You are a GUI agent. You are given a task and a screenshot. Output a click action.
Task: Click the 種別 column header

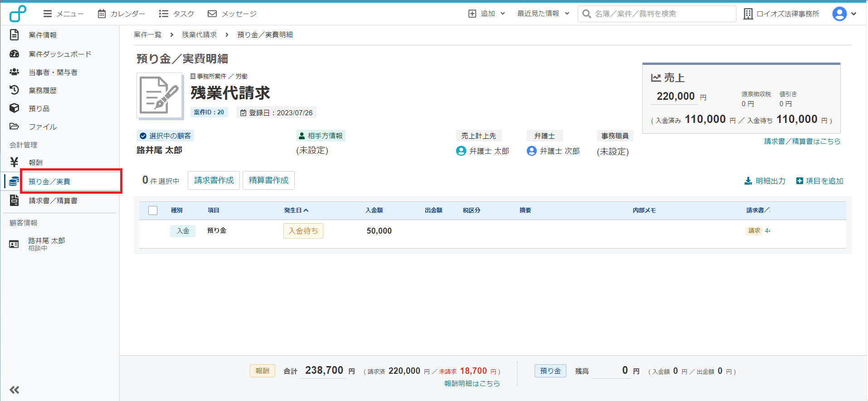[177, 210]
